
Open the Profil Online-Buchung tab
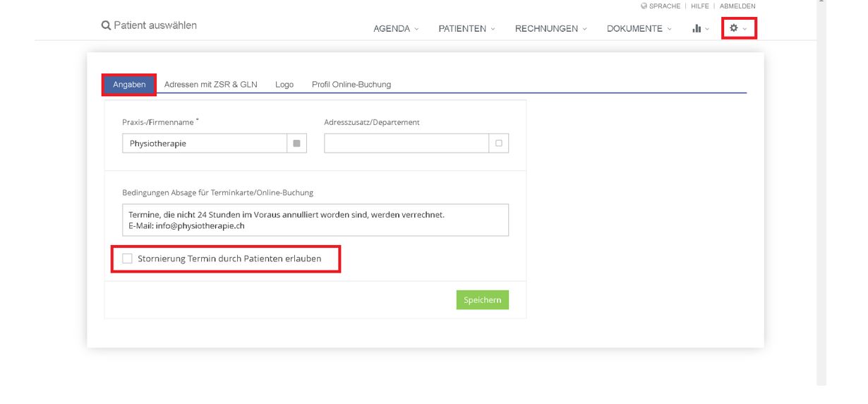click(x=351, y=85)
